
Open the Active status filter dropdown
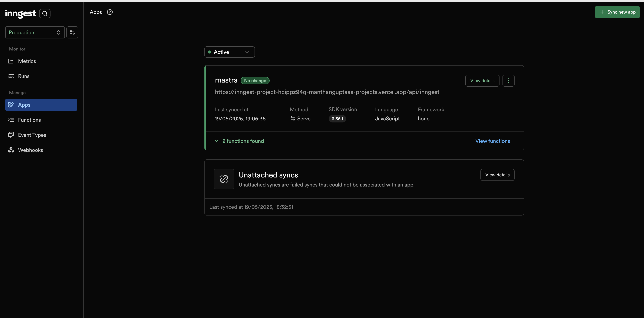(229, 52)
